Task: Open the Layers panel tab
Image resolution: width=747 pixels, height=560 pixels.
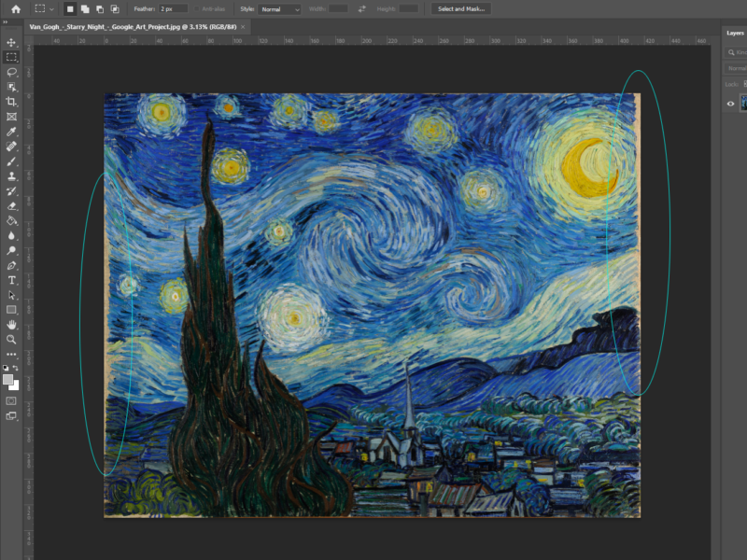Action: (x=735, y=33)
